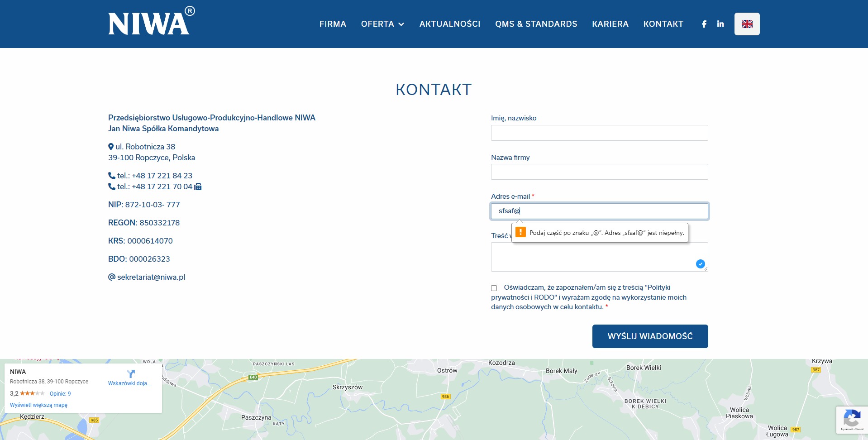Image resolution: width=868 pixels, height=440 pixels.
Task: Click the KONTAKT page heading
Action: (434, 90)
